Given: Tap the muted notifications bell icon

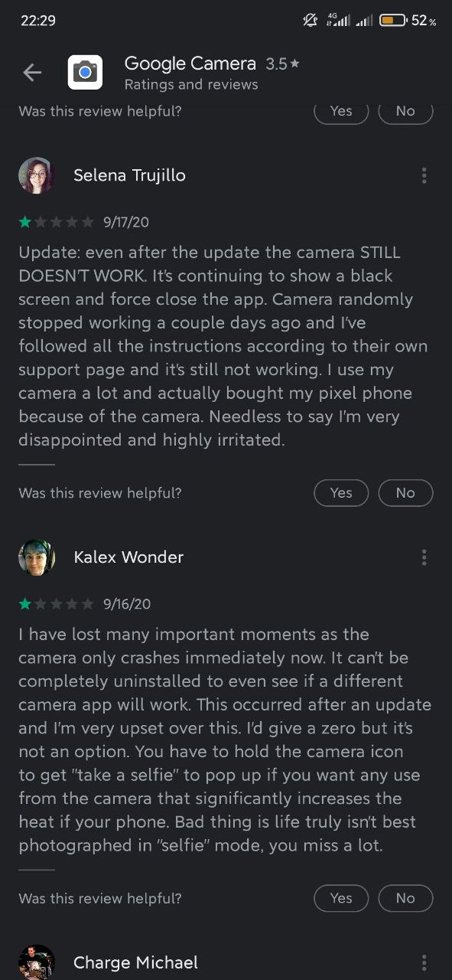Looking at the screenshot, I should click(311, 21).
